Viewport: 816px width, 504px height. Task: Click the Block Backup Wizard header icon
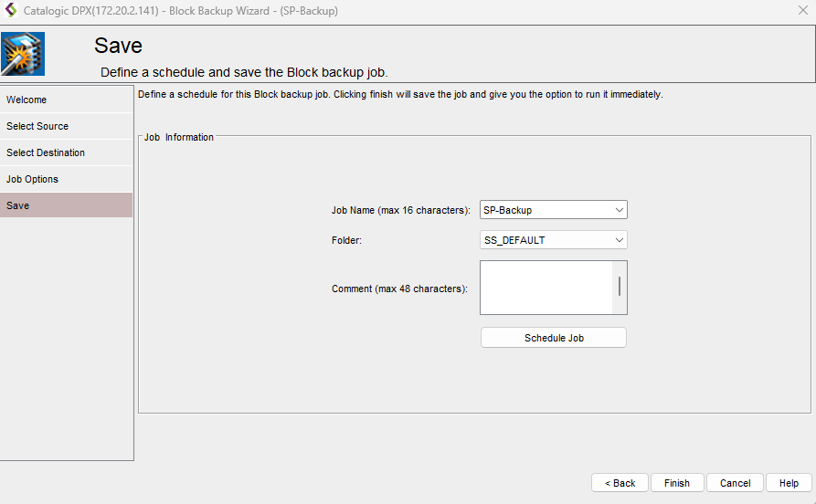(23, 54)
